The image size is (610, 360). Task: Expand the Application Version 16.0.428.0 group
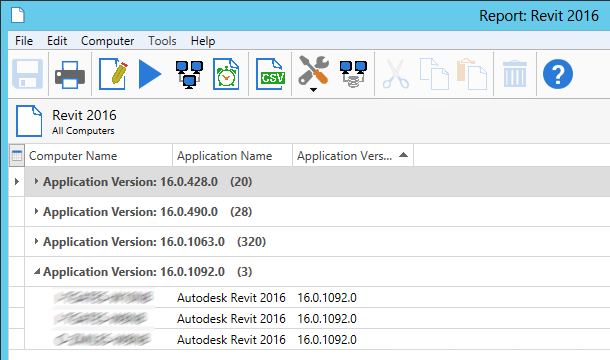(36, 181)
